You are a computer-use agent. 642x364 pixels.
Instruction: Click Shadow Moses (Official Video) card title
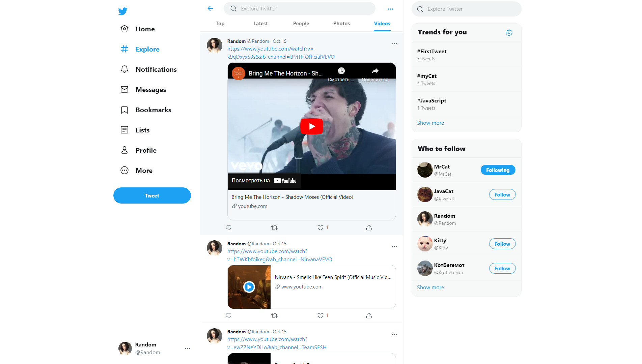(292, 197)
